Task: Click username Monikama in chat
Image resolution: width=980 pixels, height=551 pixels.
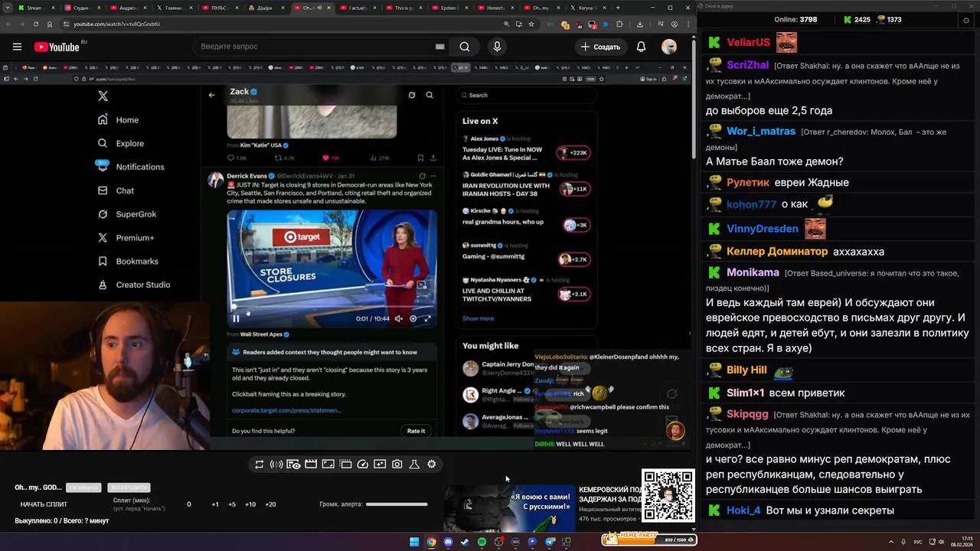Action: pyautogui.click(x=753, y=272)
